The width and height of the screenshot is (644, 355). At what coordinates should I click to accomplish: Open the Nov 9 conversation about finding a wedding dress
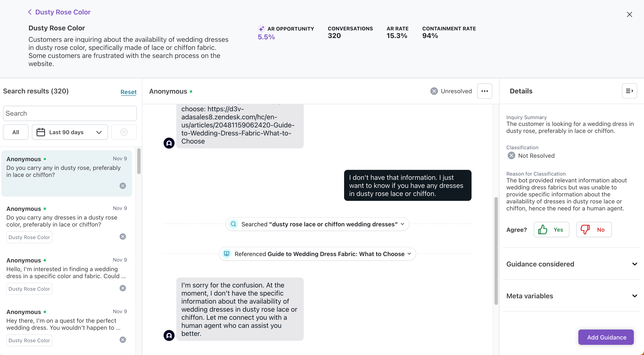pos(66,272)
